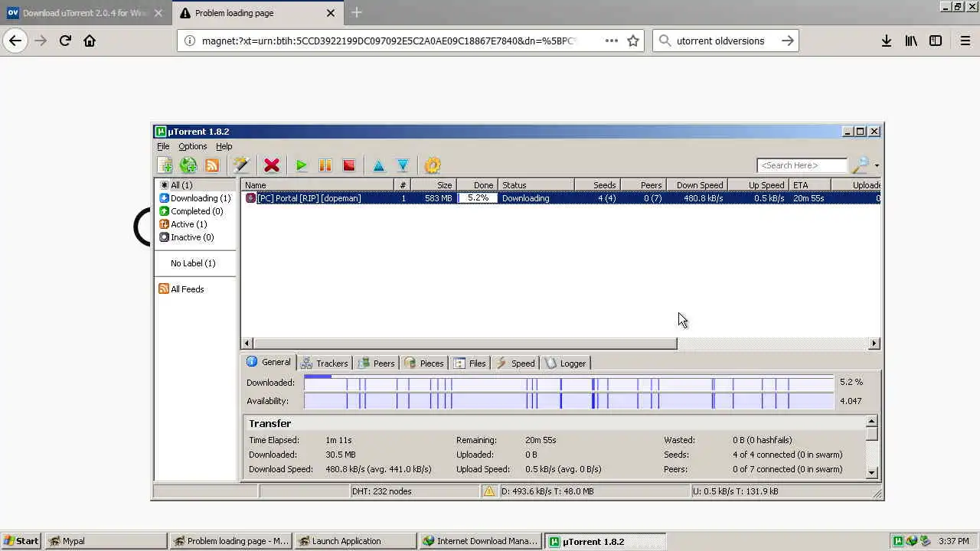
Task: Click the Search Here field
Action: point(802,165)
